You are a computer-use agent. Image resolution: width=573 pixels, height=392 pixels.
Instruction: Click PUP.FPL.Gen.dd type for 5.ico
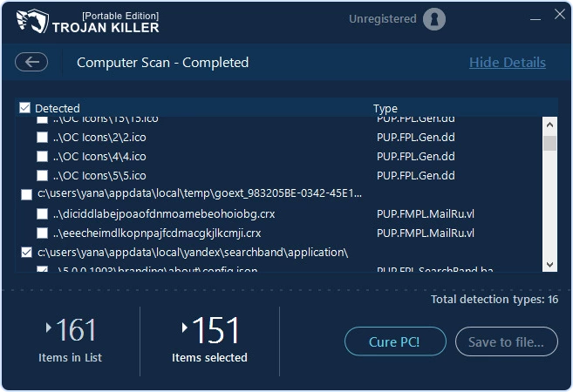[x=416, y=176]
